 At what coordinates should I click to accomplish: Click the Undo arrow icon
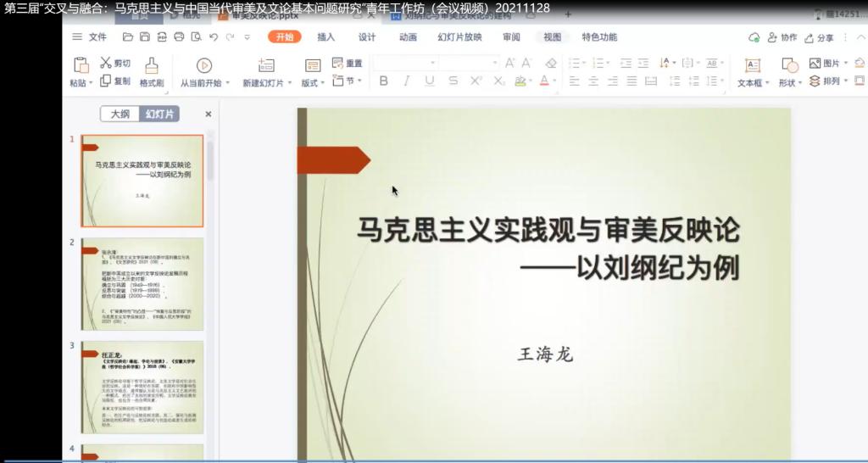pos(213,37)
